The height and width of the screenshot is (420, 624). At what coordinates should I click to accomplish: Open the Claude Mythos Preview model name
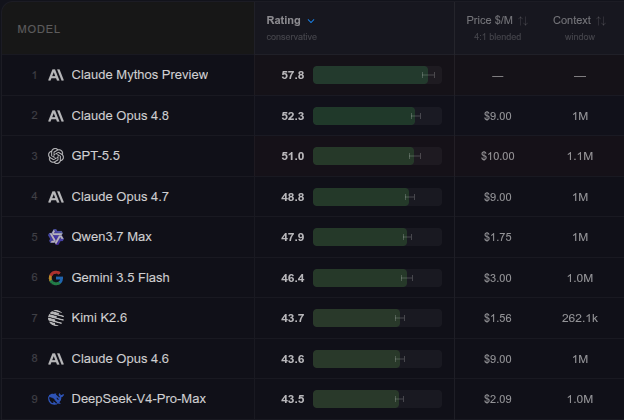click(x=140, y=75)
